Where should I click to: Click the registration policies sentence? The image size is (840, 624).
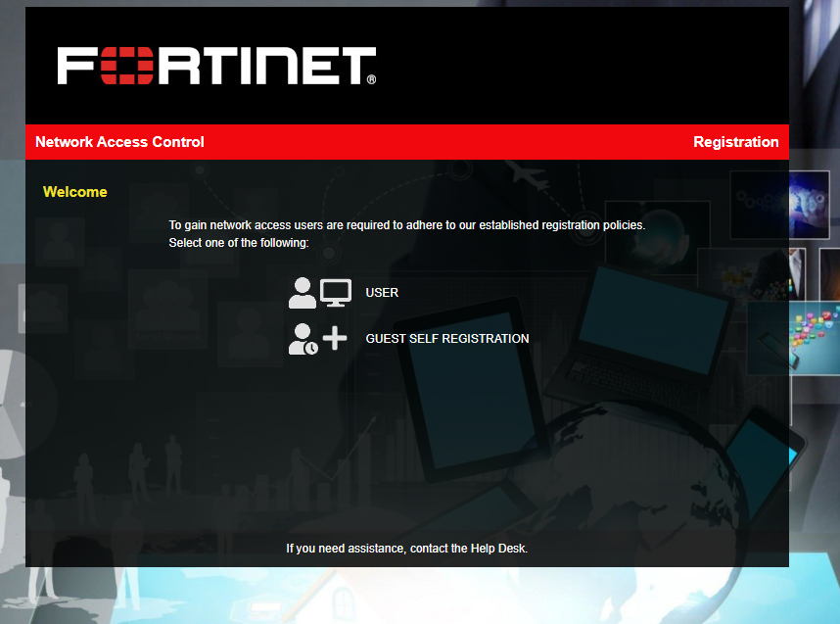pos(407,225)
